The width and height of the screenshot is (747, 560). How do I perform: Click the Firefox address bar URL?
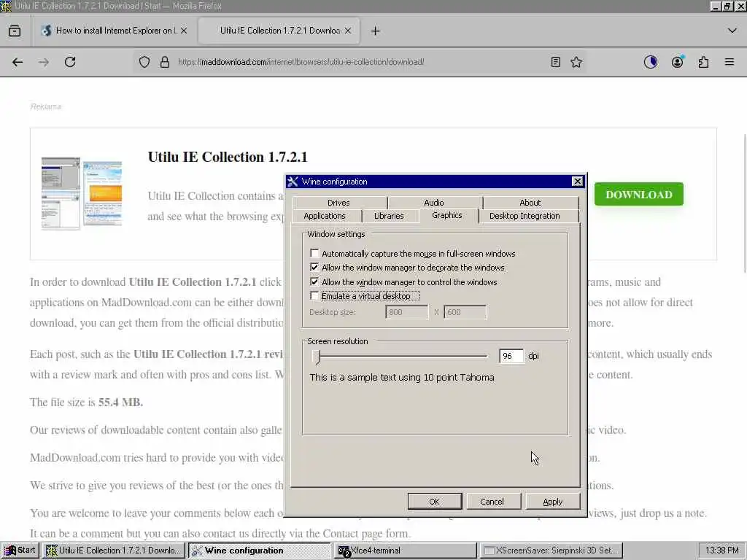coord(301,62)
